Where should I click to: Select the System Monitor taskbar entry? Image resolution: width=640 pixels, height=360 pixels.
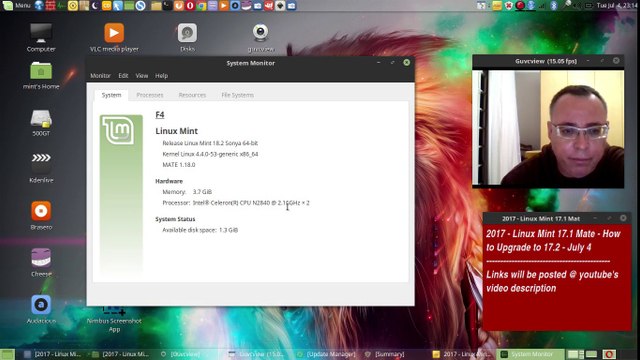pos(530,354)
